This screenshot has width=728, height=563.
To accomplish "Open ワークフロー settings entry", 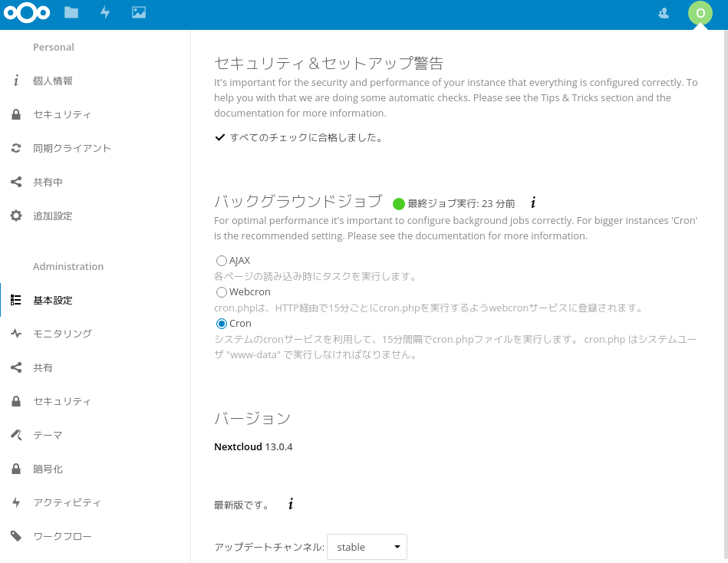I will [x=62, y=536].
